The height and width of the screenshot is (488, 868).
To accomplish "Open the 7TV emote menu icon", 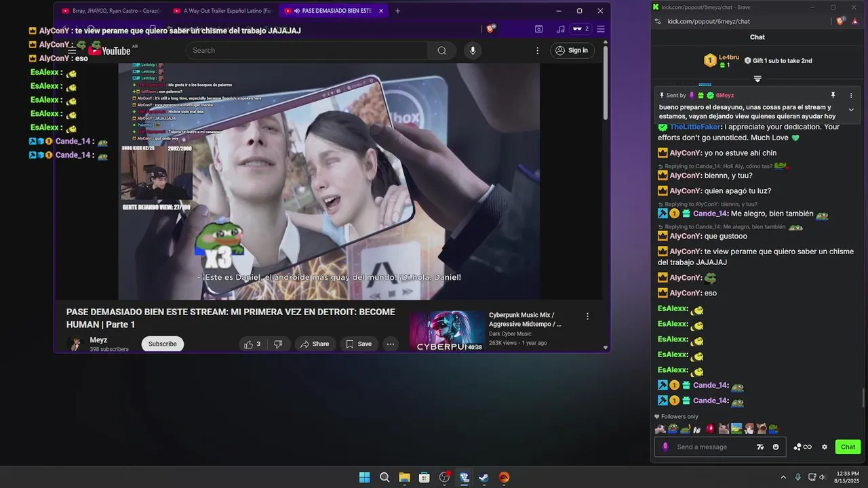I will click(x=760, y=447).
